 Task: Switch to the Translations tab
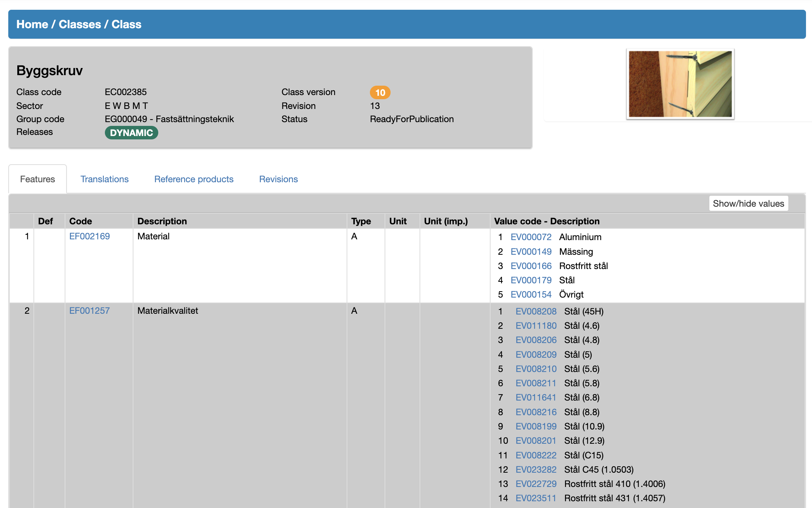tap(105, 179)
